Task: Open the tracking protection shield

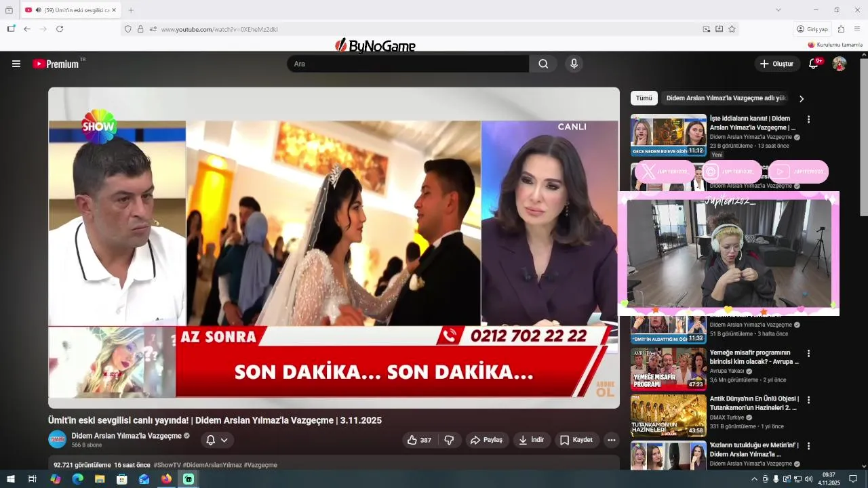Action: click(x=127, y=29)
